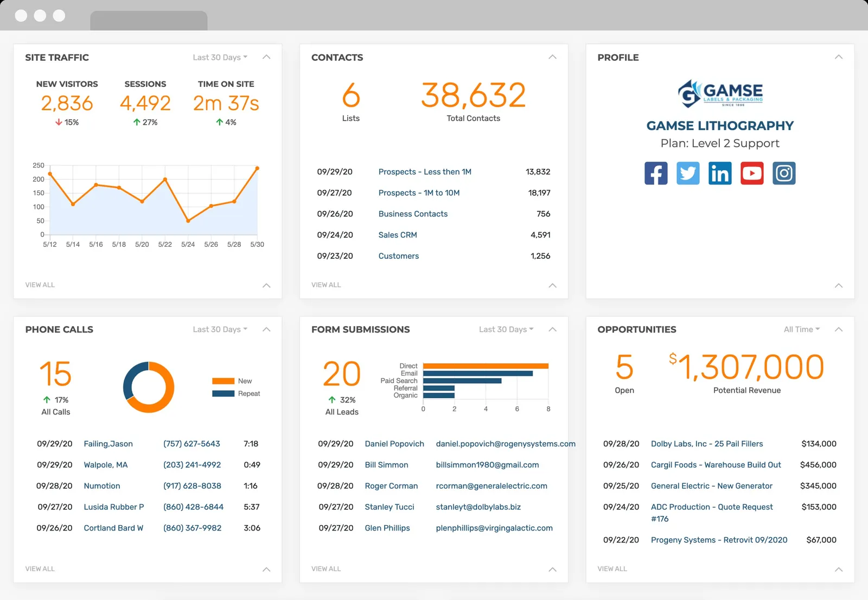Open the LinkedIn profile icon
The width and height of the screenshot is (868, 600).
click(720, 173)
